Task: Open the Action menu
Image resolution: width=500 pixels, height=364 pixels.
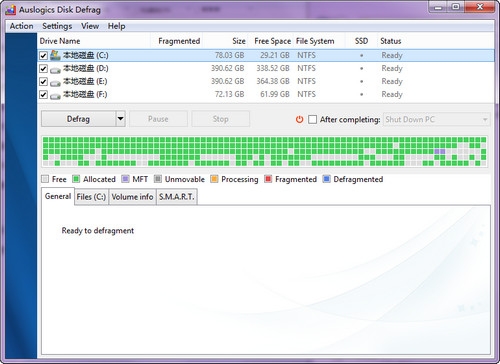Action: click(x=21, y=26)
